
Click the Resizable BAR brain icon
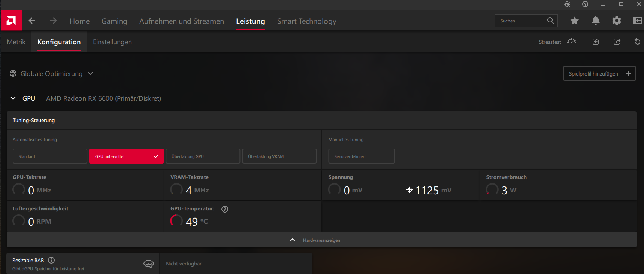pyautogui.click(x=149, y=264)
